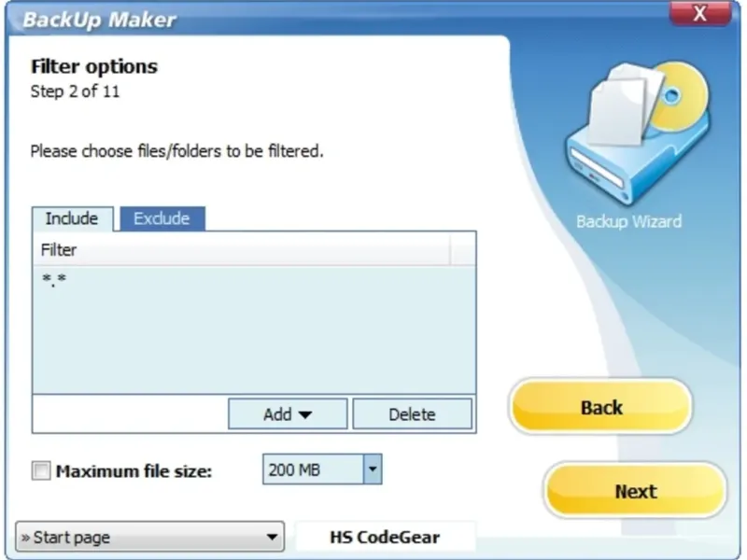Click the Delete filter button
The image size is (747, 560).
pyautogui.click(x=412, y=413)
